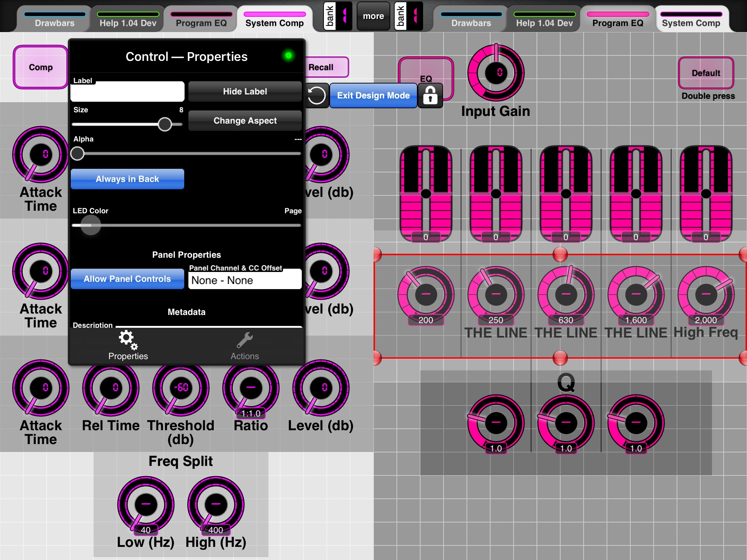Open the Actions wrench tab
747x560 pixels.
[244, 345]
